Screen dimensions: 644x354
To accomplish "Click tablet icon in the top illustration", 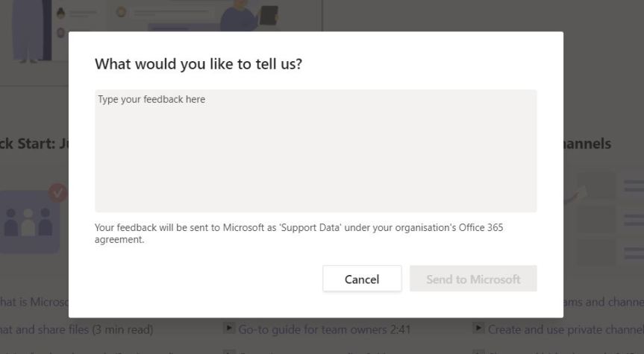I will point(268,13).
